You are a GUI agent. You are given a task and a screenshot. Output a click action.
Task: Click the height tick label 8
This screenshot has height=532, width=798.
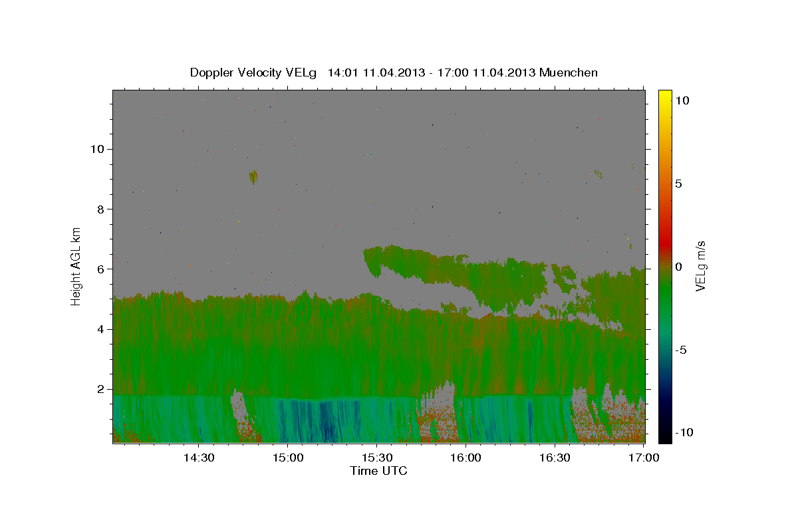pyautogui.click(x=100, y=209)
